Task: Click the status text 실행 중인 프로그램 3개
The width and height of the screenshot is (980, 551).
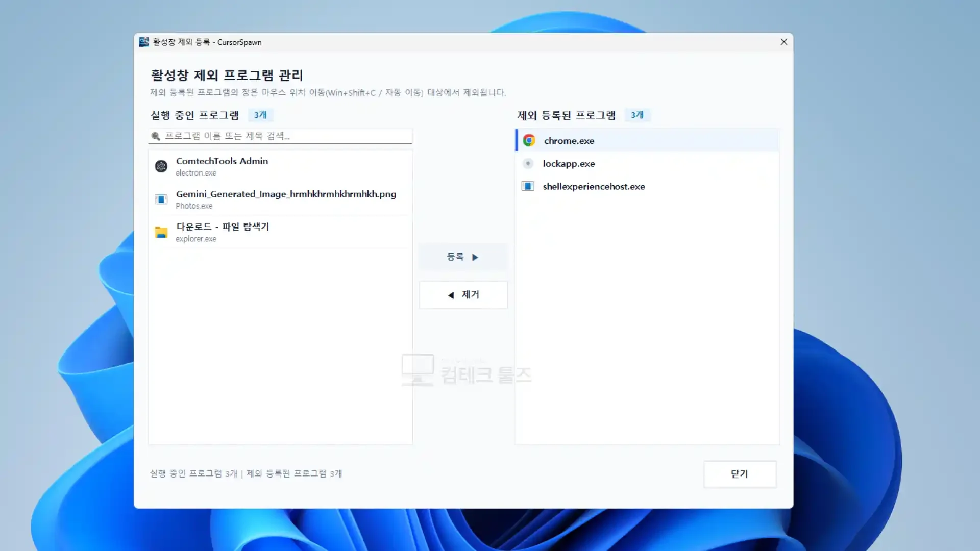Action: [194, 473]
